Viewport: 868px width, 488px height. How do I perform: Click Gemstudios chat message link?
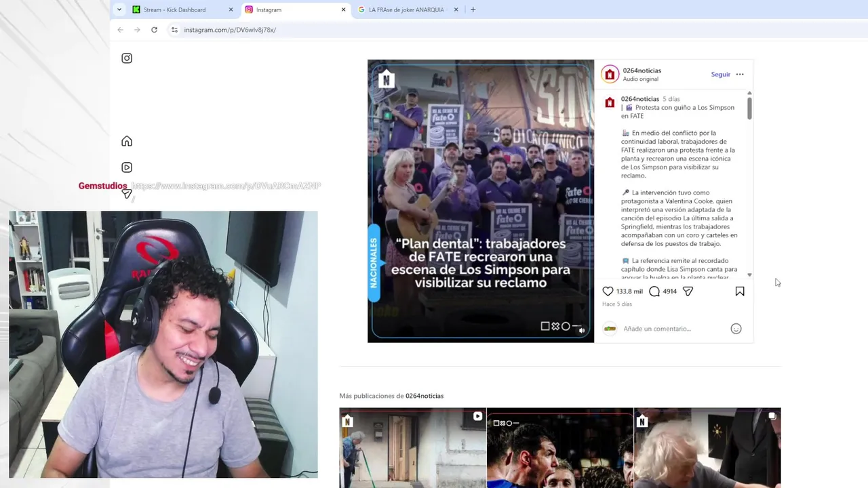click(x=226, y=186)
